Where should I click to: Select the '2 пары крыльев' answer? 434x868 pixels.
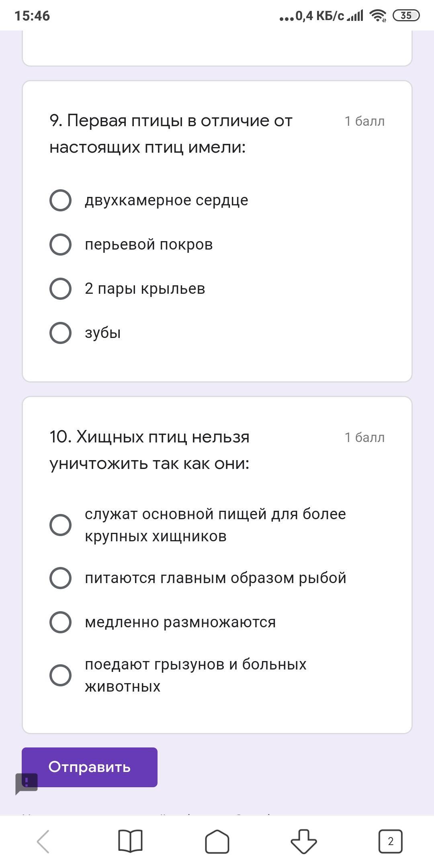[61, 289]
